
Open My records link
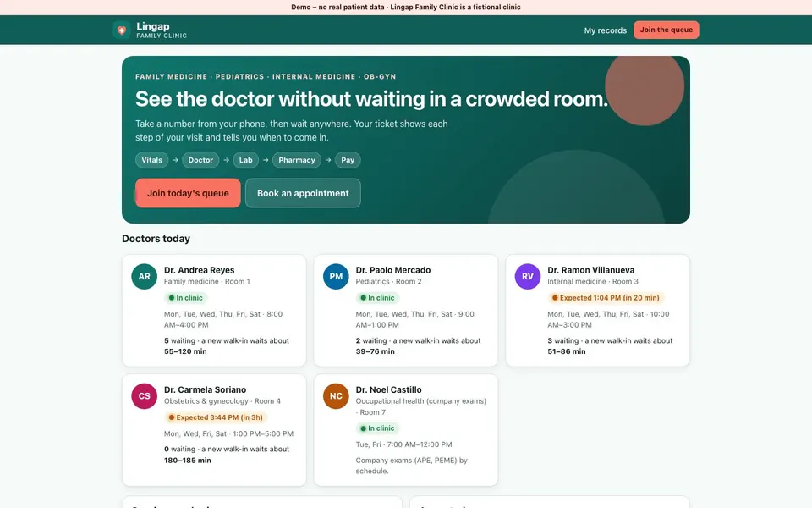click(x=606, y=30)
